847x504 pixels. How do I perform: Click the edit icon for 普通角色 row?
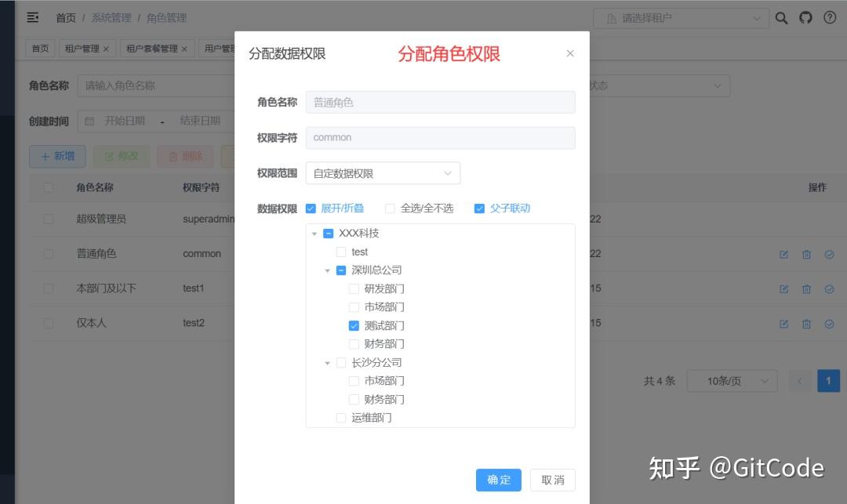pyautogui.click(x=783, y=254)
